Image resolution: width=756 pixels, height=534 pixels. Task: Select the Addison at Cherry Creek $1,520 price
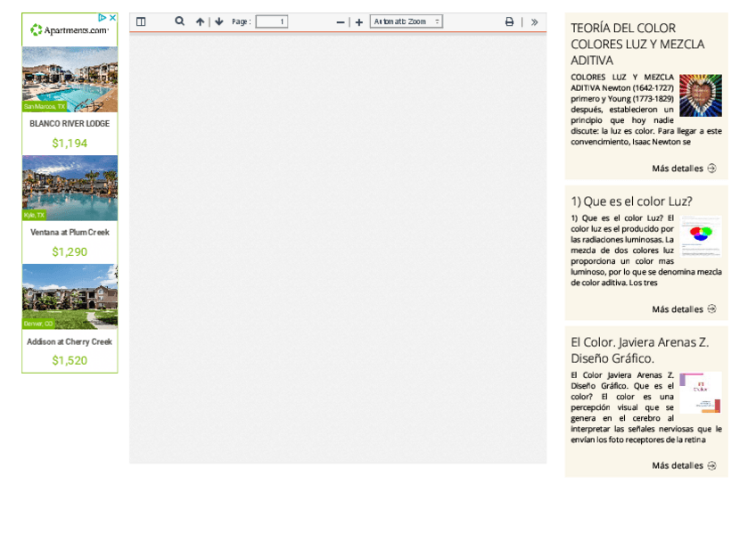[x=70, y=360]
